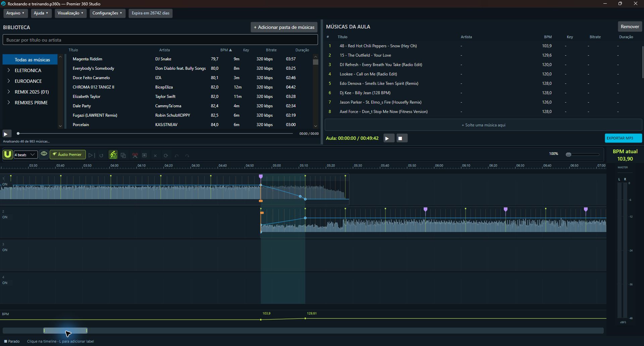Viewport: 644px width, 346px height.
Task: Click the clockwise refresh arrow icon
Action: pos(166,156)
